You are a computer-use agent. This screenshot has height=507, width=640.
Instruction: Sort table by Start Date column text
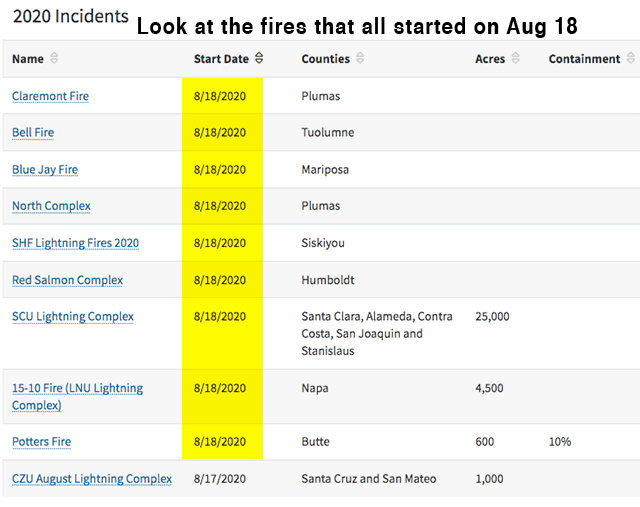click(x=221, y=59)
